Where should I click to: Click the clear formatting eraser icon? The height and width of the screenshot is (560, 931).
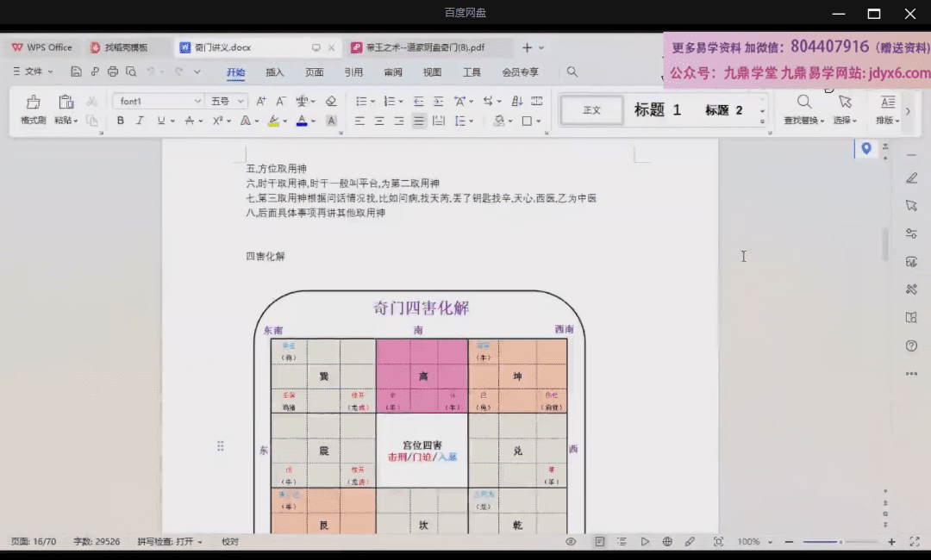pyautogui.click(x=331, y=102)
